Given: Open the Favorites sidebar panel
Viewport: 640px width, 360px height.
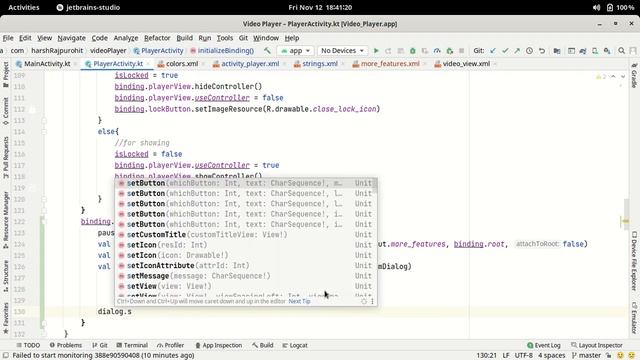Looking at the screenshot, I should click(x=6, y=318).
